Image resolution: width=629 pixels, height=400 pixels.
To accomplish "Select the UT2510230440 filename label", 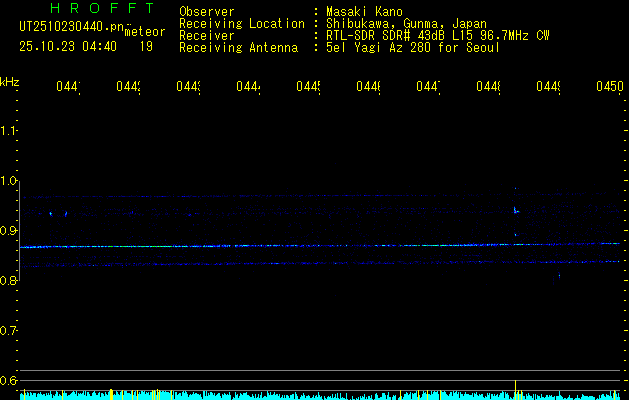I will pyautogui.click(x=68, y=26).
